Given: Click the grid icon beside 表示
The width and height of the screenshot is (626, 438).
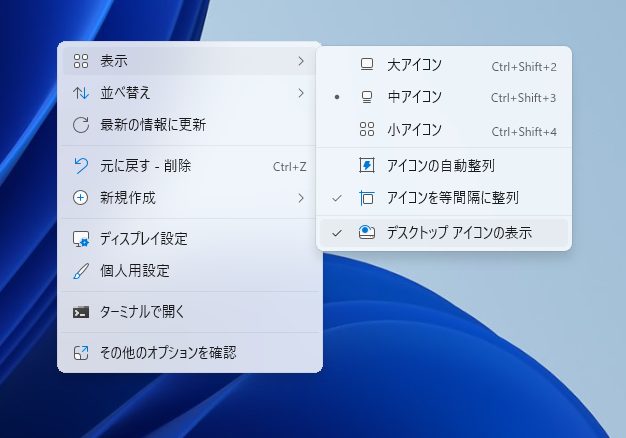Looking at the screenshot, I should pos(81,61).
